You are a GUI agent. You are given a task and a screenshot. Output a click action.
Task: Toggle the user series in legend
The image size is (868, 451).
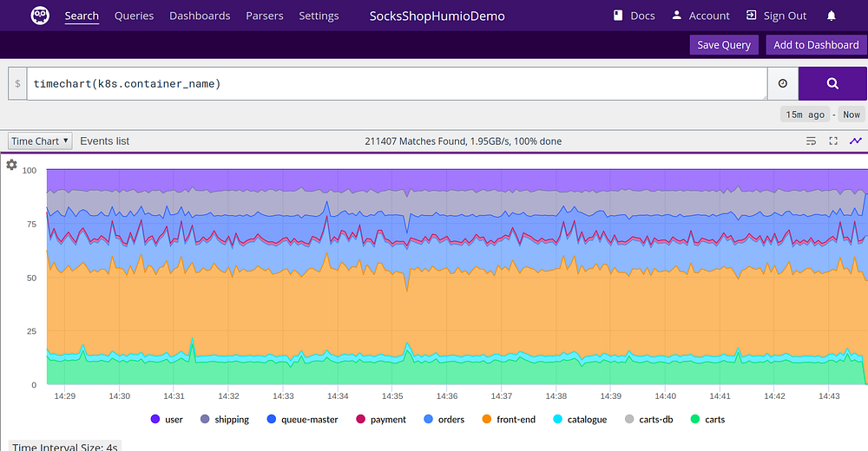click(166, 420)
